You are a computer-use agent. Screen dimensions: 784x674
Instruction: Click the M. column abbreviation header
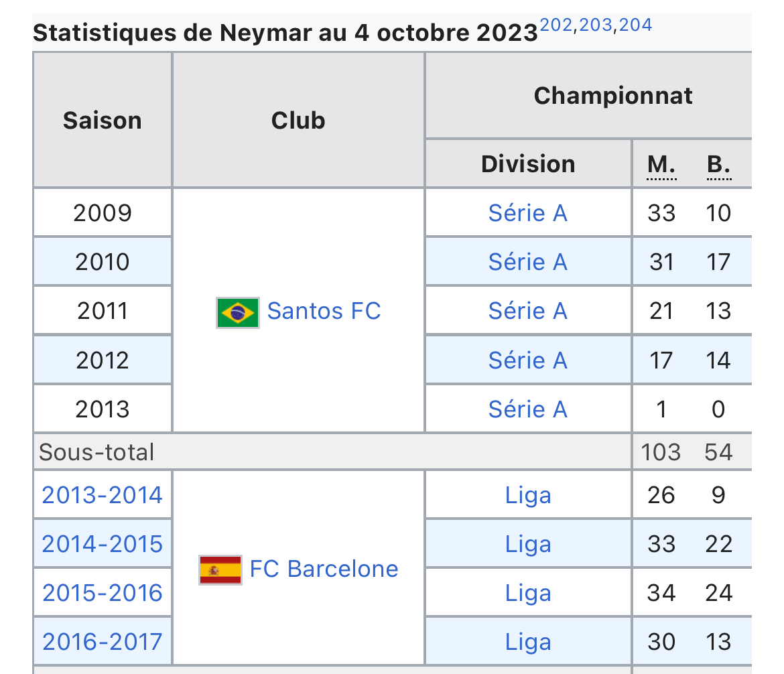(x=661, y=165)
